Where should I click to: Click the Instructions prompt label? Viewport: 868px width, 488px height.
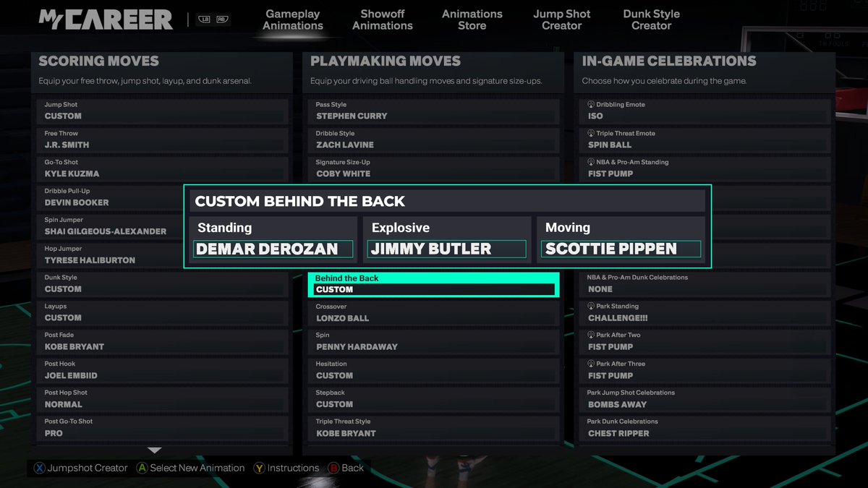click(x=293, y=468)
